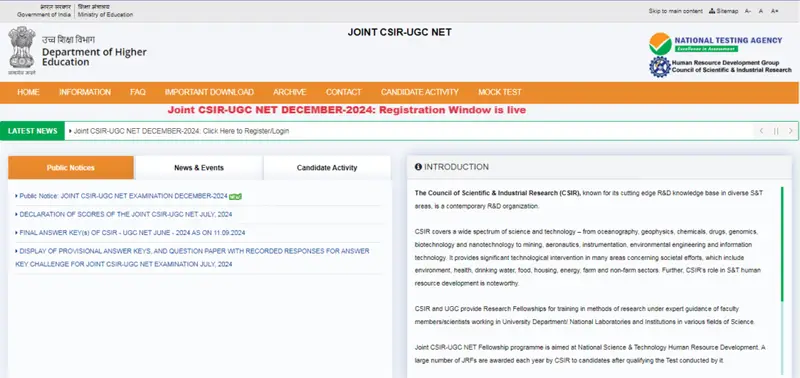Open the INFORMATION menu
The image size is (800, 378).
coord(85,92)
